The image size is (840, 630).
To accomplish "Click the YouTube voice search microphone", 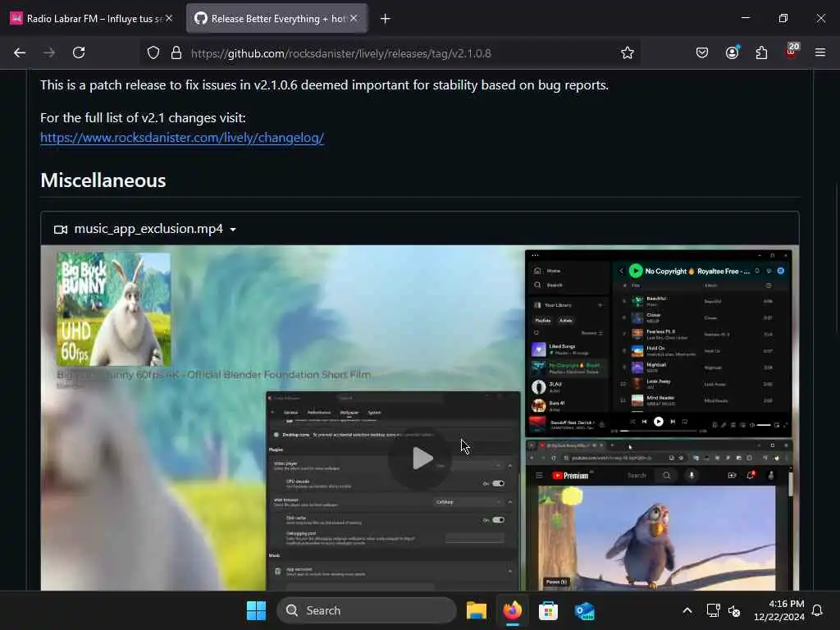I will pyautogui.click(x=692, y=475).
